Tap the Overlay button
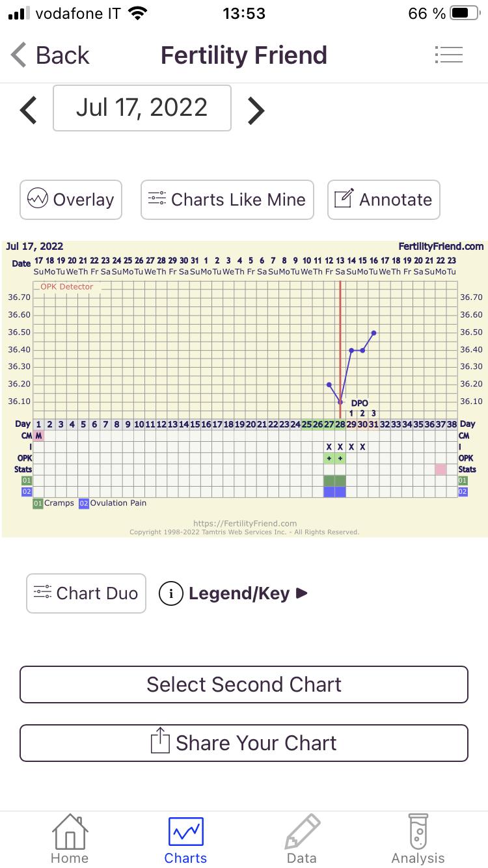This screenshot has height=868, width=488. coord(71,200)
